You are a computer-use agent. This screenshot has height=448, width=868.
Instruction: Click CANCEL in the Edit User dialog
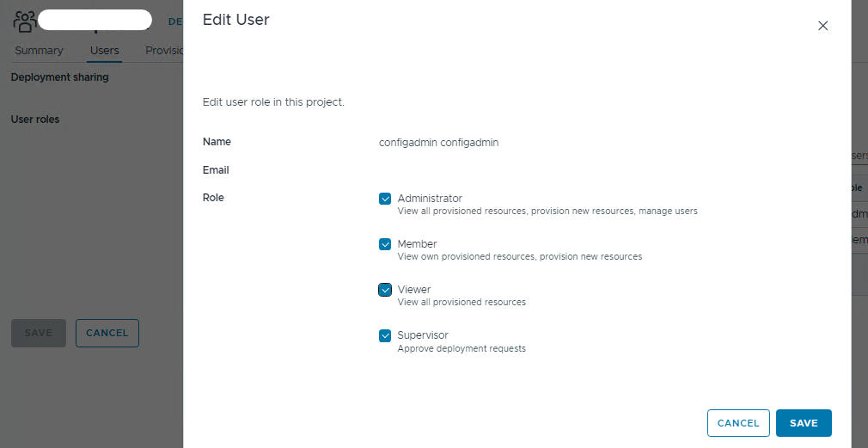(738, 423)
